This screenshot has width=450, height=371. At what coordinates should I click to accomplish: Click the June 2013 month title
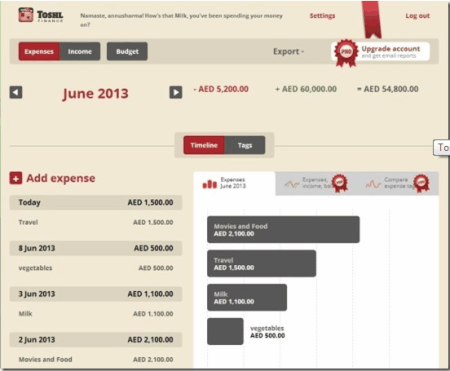(x=95, y=93)
